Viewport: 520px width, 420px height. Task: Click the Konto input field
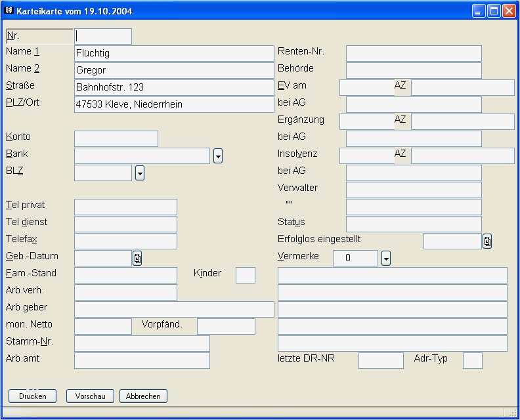tap(116, 138)
